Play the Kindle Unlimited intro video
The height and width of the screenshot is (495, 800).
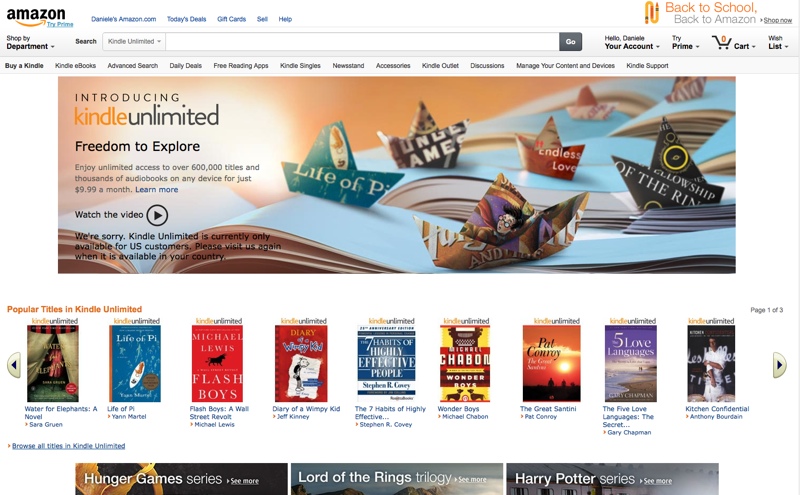(x=157, y=215)
